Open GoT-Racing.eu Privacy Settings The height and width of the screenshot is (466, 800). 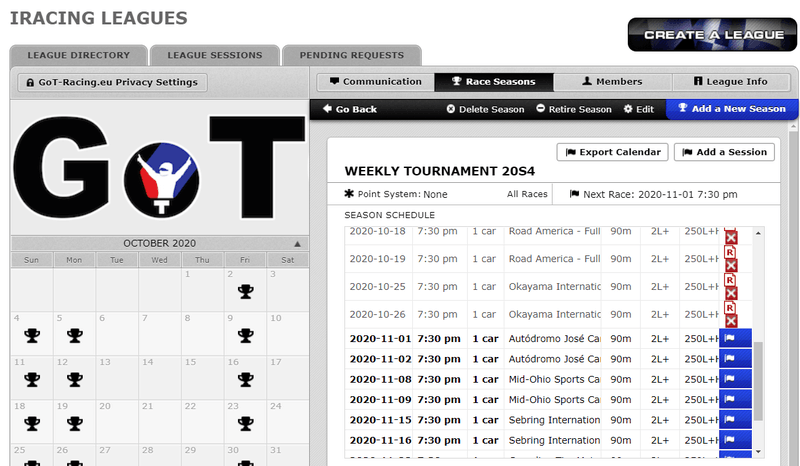pyautogui.click(x=112, y=82)
